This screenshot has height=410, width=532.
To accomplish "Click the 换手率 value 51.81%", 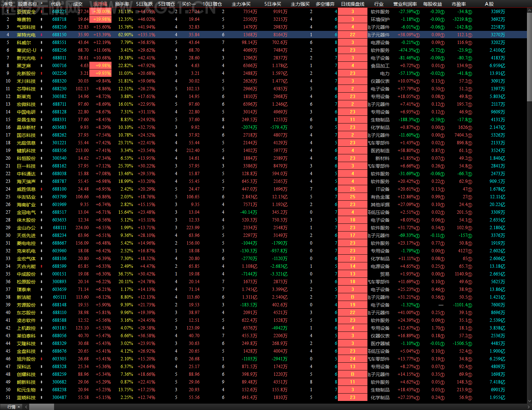I will pos(126,81).
